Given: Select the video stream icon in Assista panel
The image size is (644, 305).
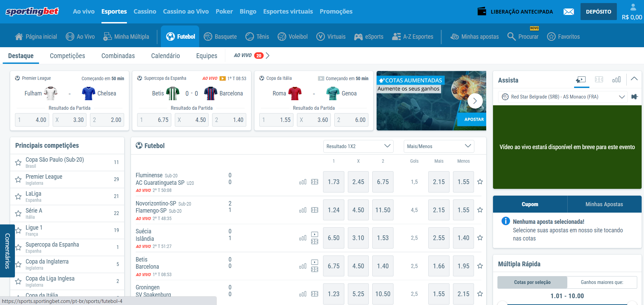Looking at the screenshot, I should [581, 80].
